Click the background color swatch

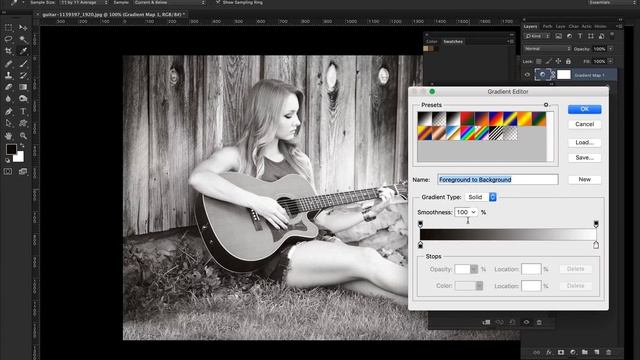point(19,157)
